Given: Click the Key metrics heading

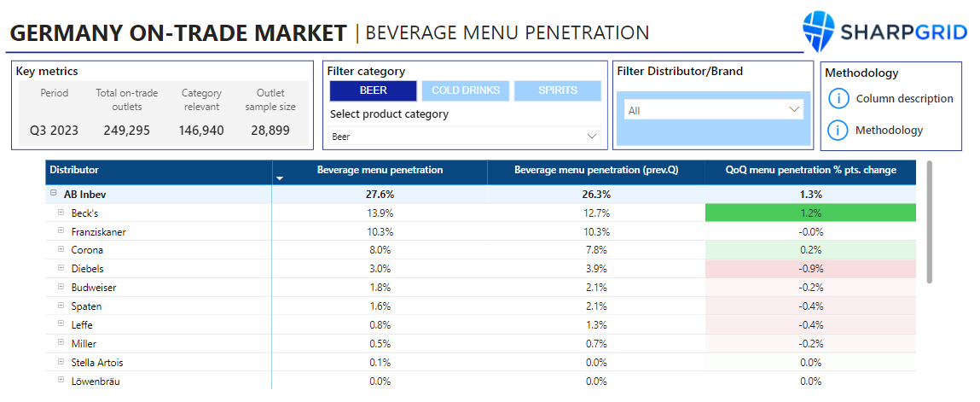Looking at the screenshot, I should [47, 72].
